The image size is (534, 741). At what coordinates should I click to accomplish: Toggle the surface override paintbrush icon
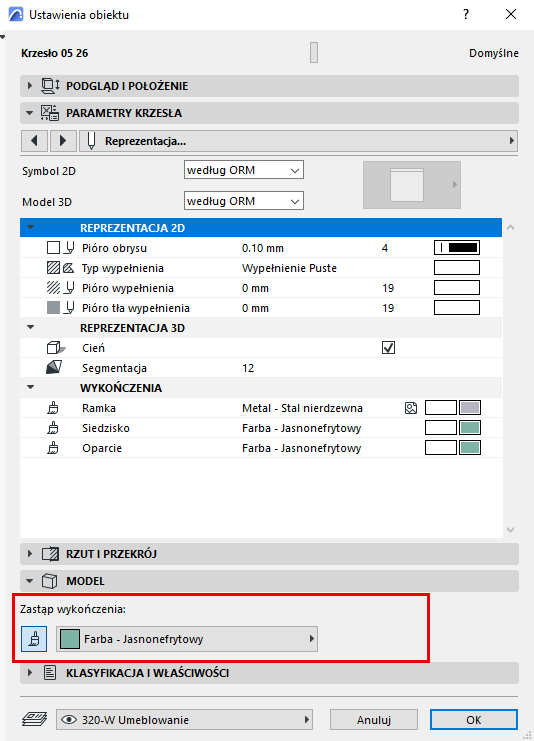point(34,639)
